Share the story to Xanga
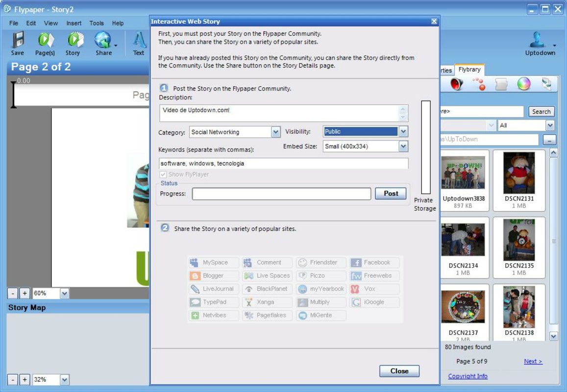The image size is (567, 392). [267, 302]
